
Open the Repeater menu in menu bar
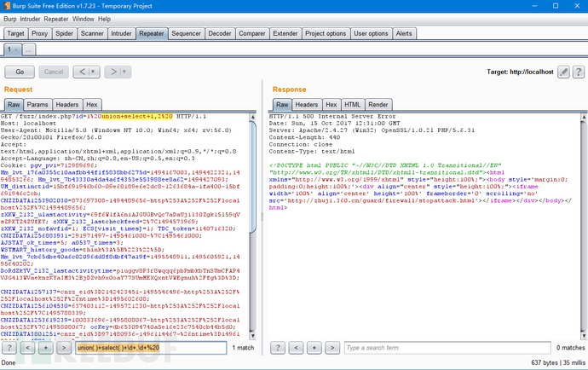click(x=56, y=19)
